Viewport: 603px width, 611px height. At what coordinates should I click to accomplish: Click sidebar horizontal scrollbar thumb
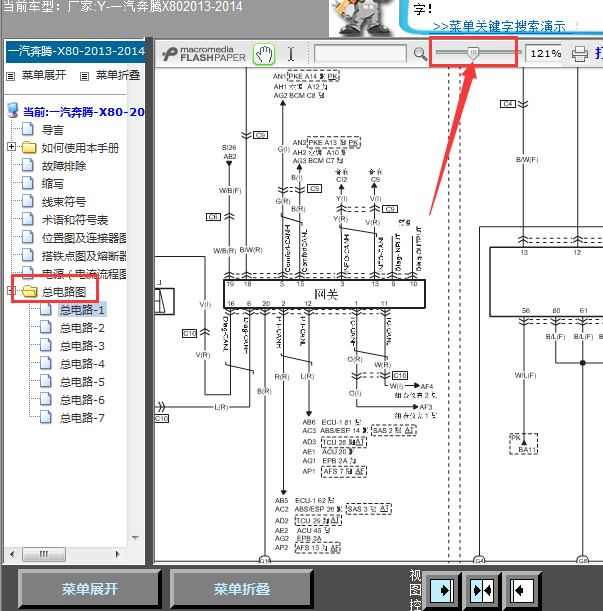[x=44, y=554]
